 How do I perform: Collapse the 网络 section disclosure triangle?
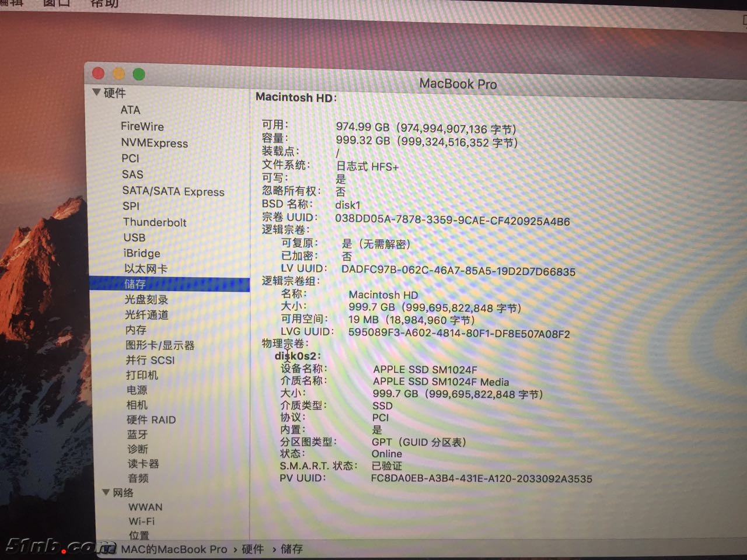point(106,492)
